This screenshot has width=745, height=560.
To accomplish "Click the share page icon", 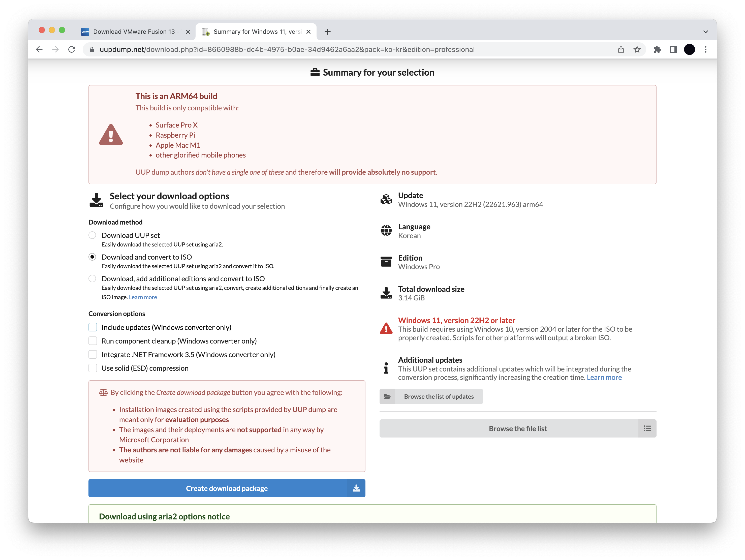I will click(621, 49).
